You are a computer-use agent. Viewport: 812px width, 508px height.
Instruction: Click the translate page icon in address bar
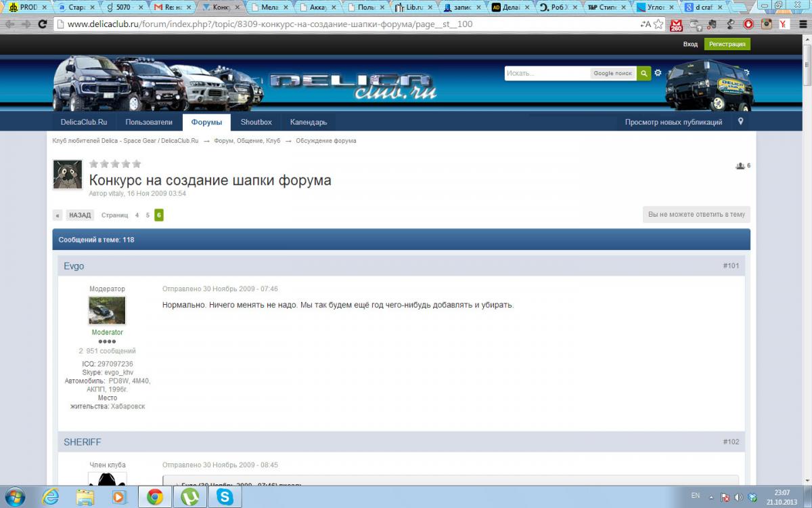(645, 24)
